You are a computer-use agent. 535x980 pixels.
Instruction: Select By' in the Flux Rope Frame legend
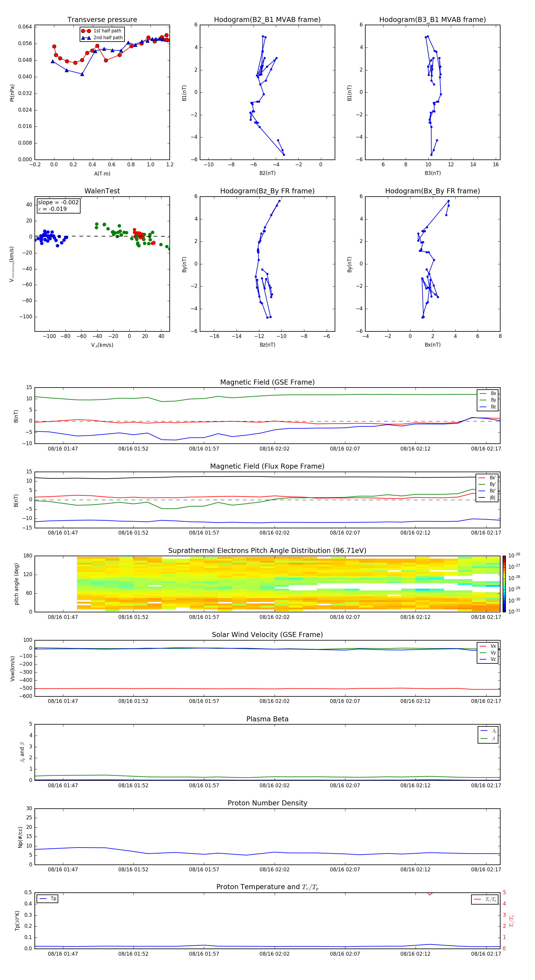[x=487, y=484]
